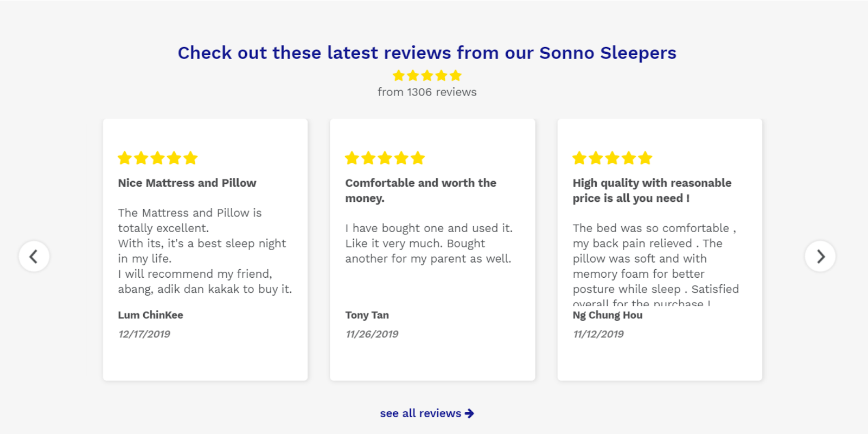Click the next reviews arrow button
Screen dimensions: 868x434
[820, 256]
